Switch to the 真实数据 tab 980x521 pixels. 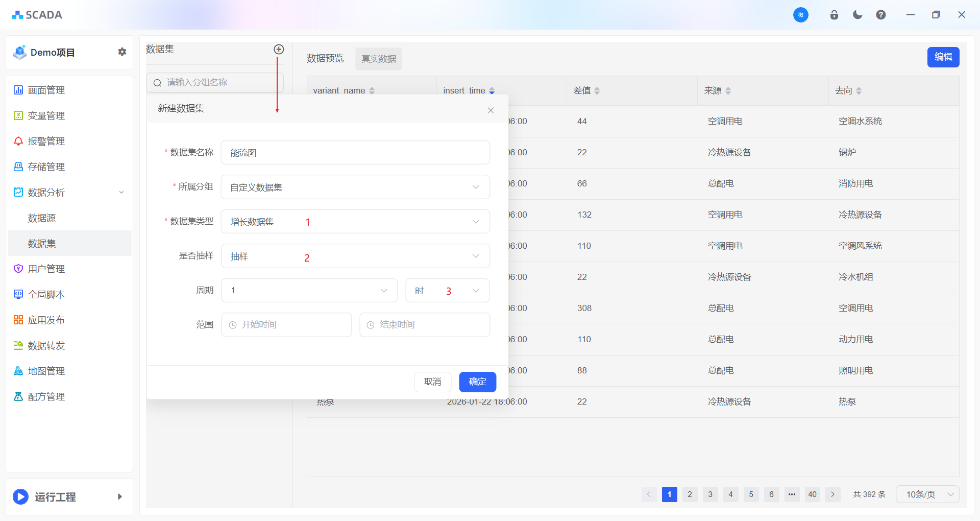(378, 59)
